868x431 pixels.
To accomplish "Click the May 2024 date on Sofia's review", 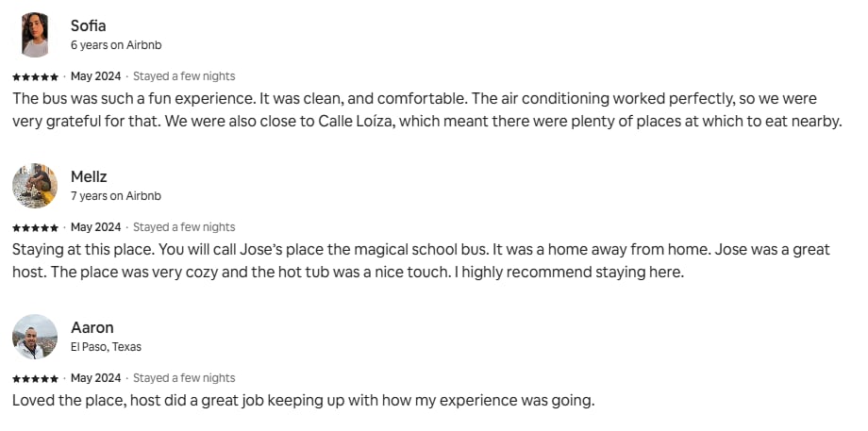I will point(96,76).
